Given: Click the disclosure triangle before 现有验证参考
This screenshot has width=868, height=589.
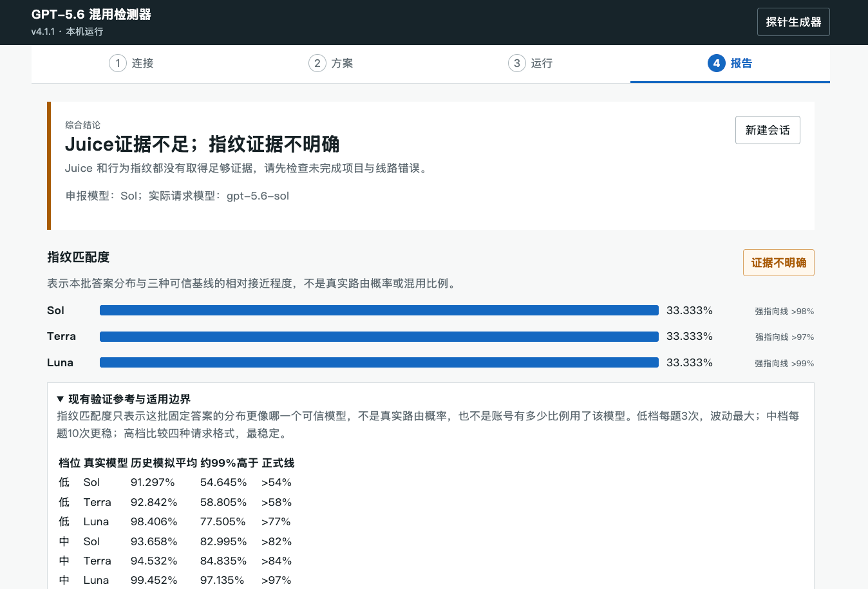Looking at the screenshot, I should tap(61, 399).
